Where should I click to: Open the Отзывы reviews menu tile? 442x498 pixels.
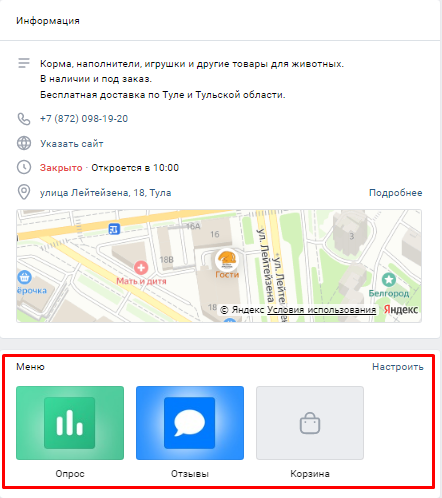(190, 423)
